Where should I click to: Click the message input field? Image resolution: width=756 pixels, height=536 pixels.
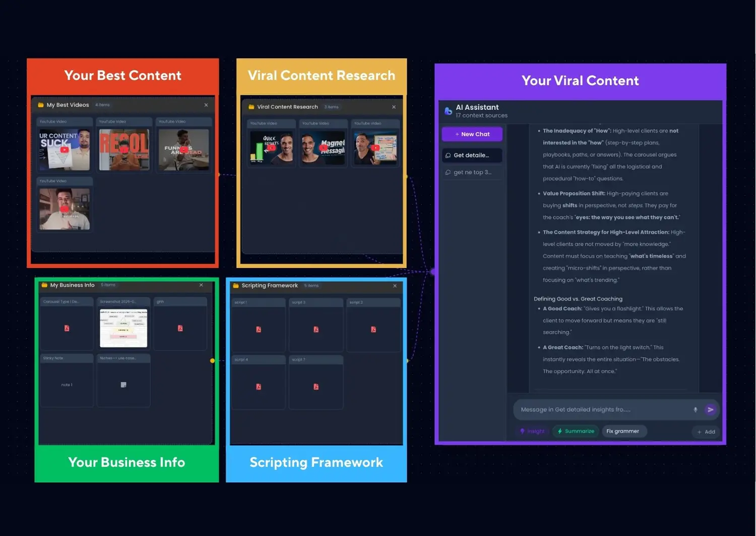[602, 410]
